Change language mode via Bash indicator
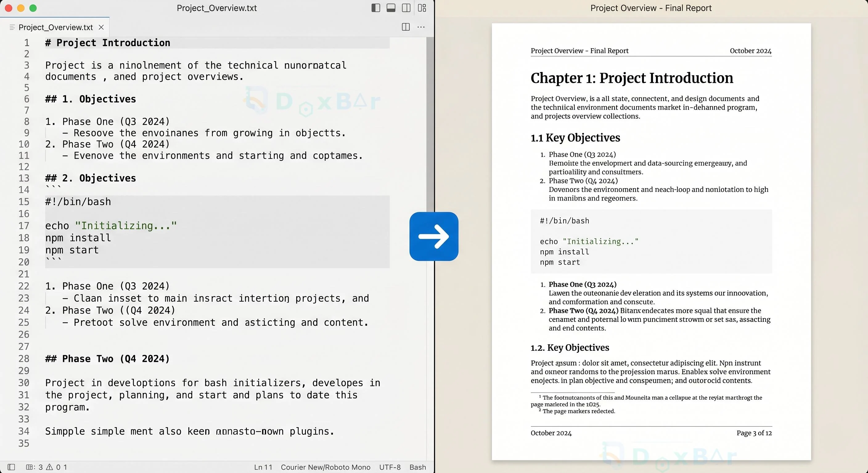Screen dimensions: 868x473 (x=417, y=467)
